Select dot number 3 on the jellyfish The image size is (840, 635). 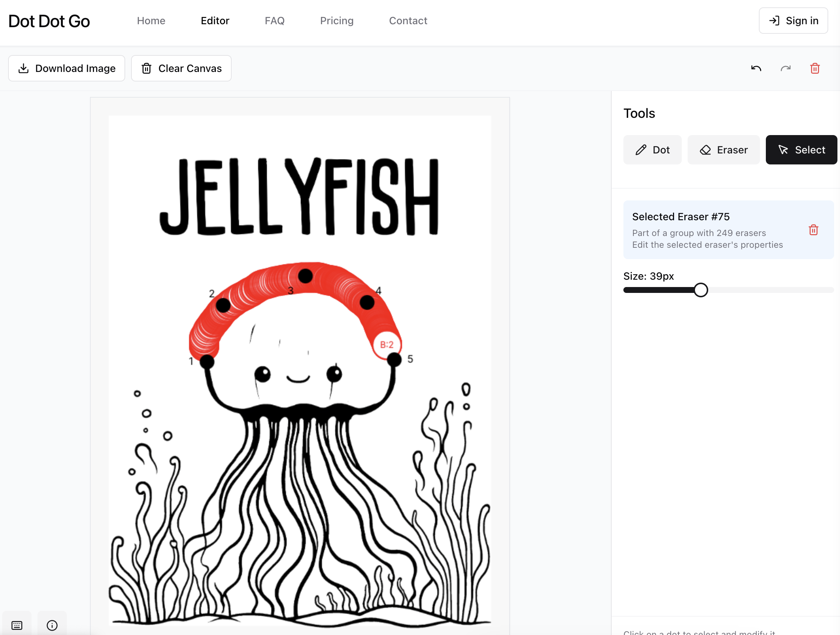click(x=306, y=276)
